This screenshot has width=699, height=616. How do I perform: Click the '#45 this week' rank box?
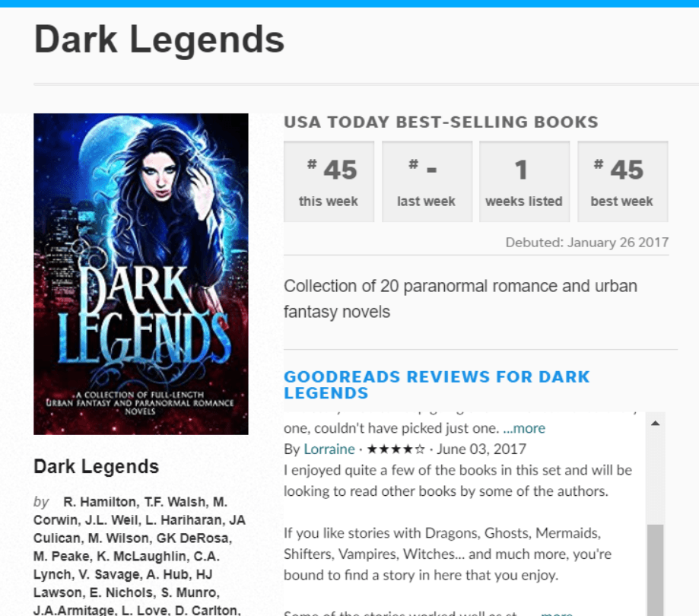(329, 182)
